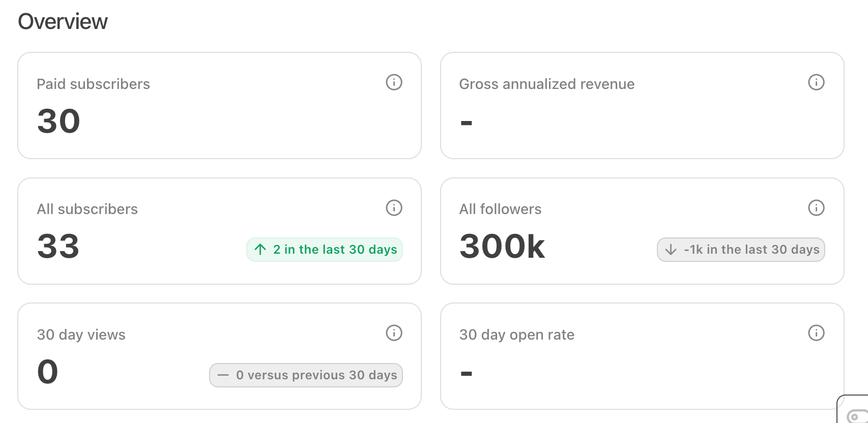Click the Overview heading
Image resolution: width=868 pixels, height=423 pixels.
point(63,21)
